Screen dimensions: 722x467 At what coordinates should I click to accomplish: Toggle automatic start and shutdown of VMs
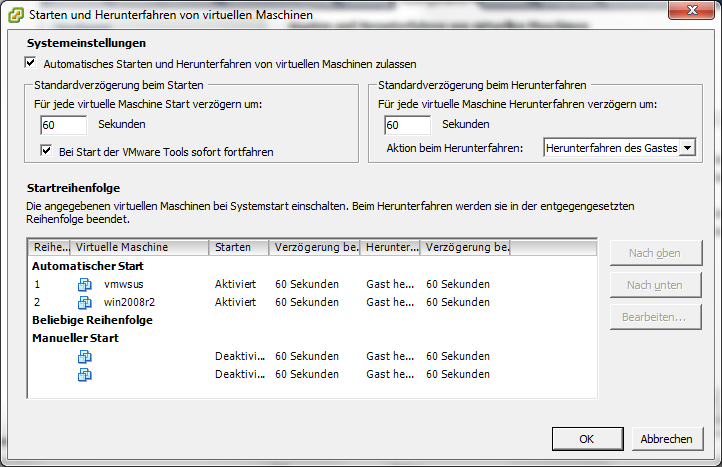click(30, 63)
